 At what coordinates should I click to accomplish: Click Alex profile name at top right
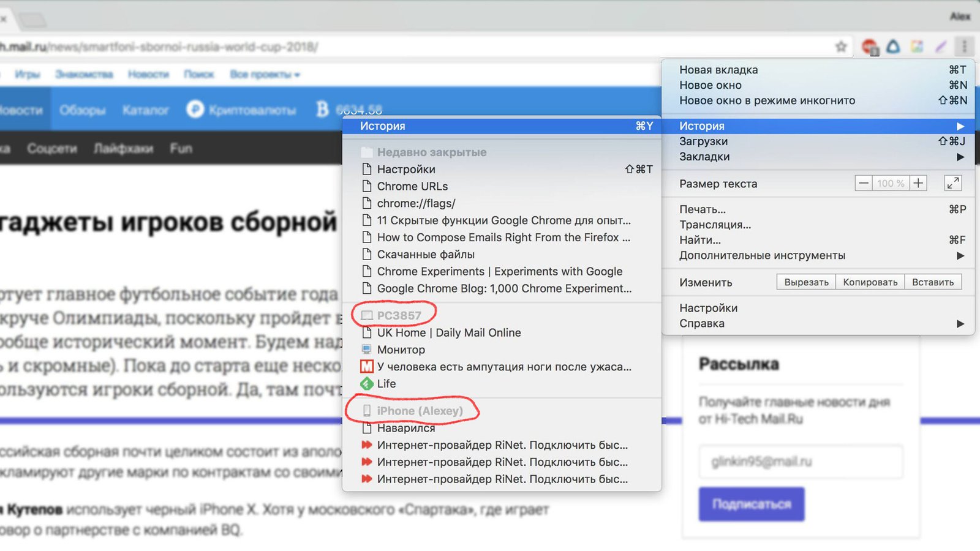[960, 17]
